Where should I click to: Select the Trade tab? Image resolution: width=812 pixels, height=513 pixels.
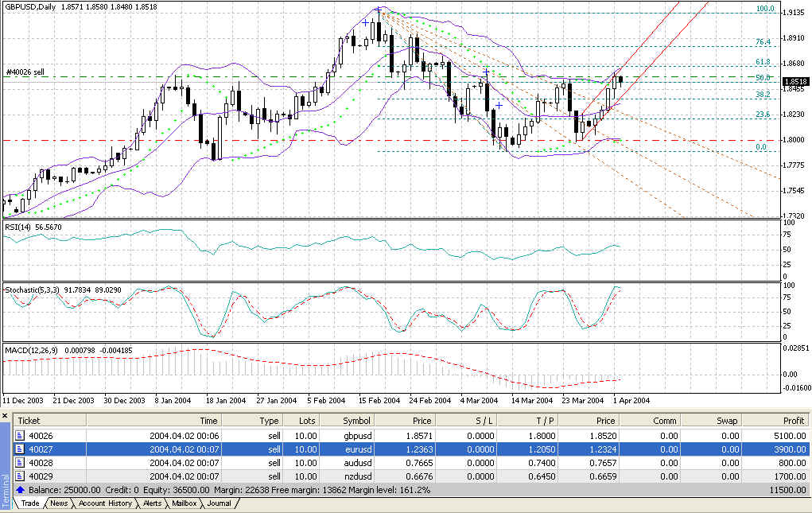(30, 503)
